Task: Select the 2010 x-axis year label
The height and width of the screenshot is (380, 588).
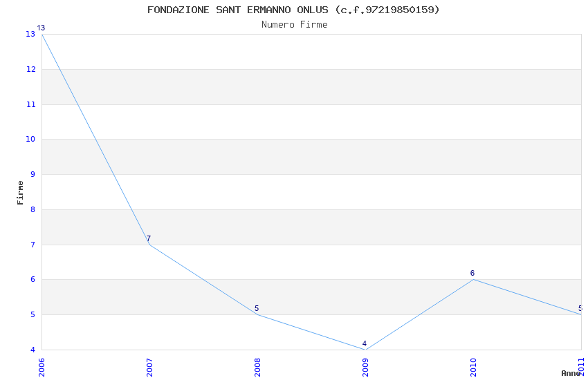Action: click(x=473, y=367)
